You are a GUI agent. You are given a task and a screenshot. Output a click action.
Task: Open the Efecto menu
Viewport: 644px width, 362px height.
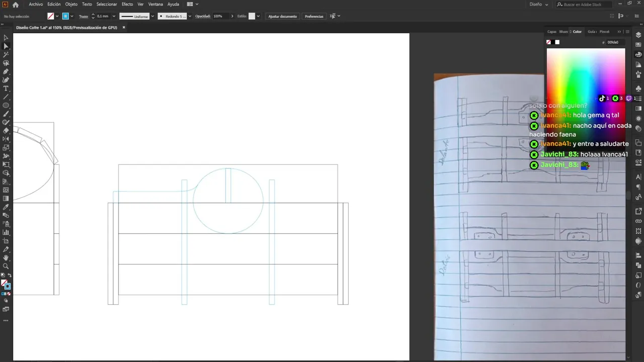point(127,5)
